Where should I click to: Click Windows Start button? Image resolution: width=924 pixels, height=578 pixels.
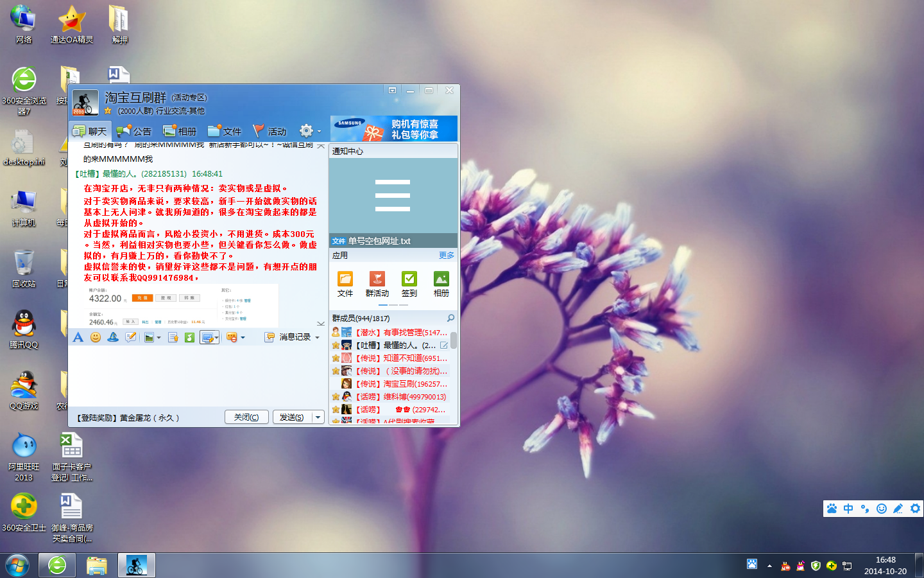point(17,566)
